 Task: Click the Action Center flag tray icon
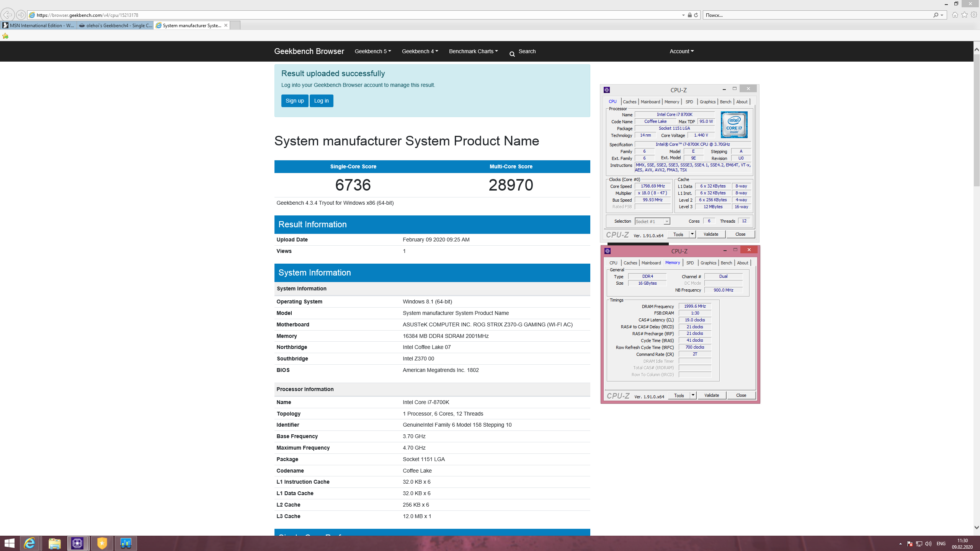point(910,544)
